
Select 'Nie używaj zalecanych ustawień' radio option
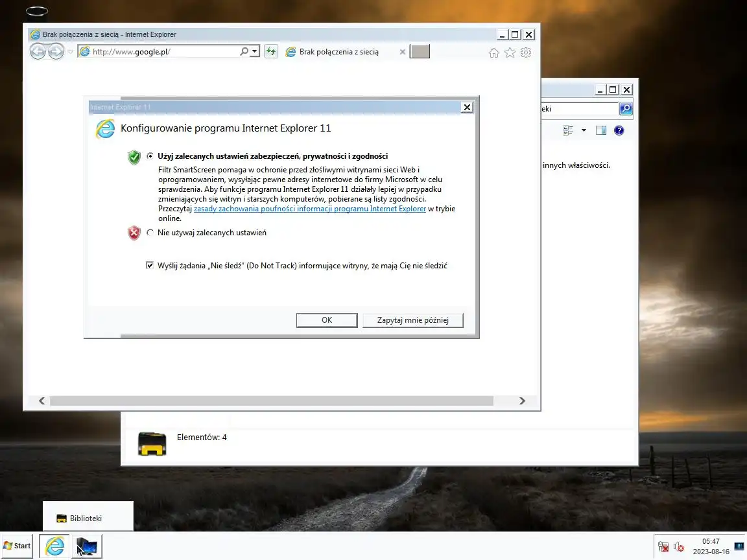point(150,233)
